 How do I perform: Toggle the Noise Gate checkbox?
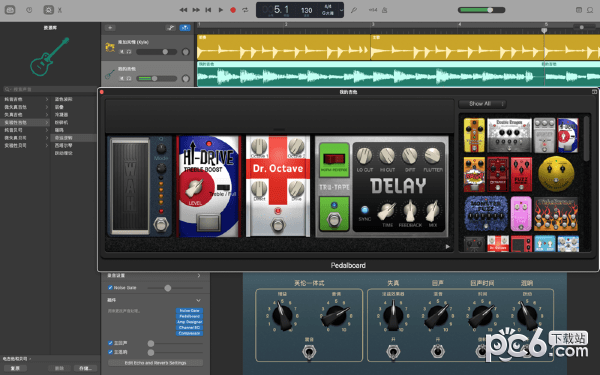[110, 287]
